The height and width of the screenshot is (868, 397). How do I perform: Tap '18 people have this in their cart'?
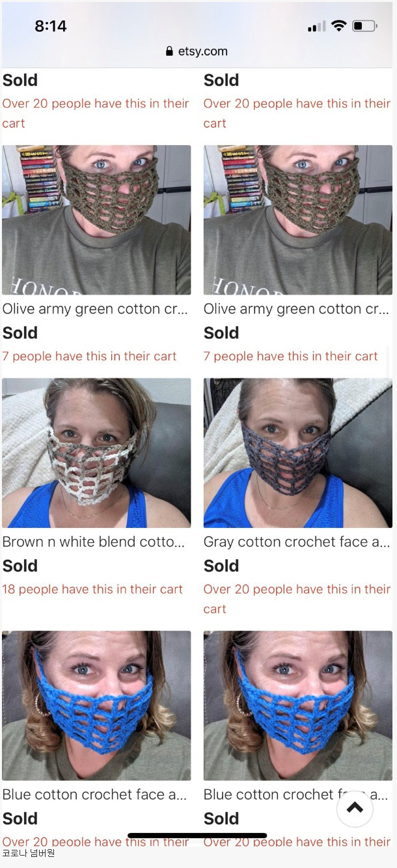92,589
